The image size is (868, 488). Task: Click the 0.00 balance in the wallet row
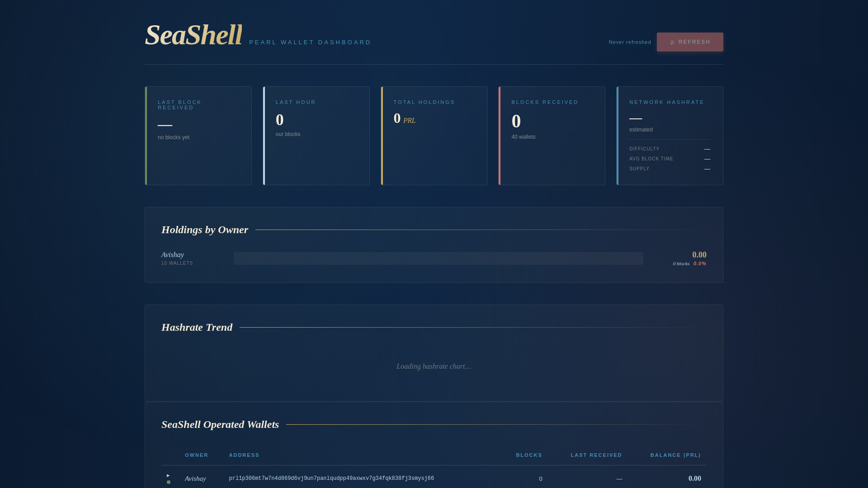pyautogui.click(x=694, y=479)
